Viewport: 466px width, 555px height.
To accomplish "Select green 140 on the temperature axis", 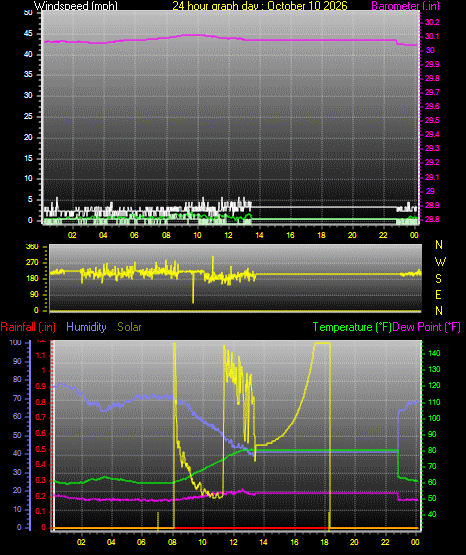I will [434, 353].
